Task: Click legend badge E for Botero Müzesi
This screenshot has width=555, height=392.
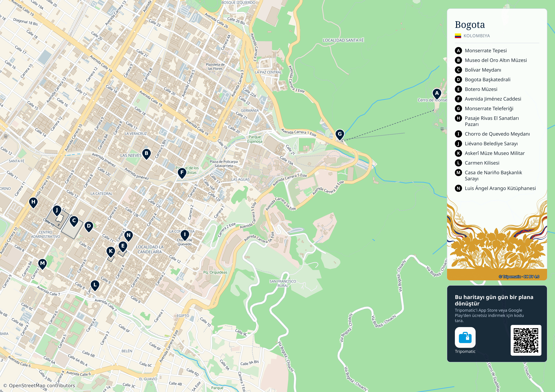Action: (458, 89)
